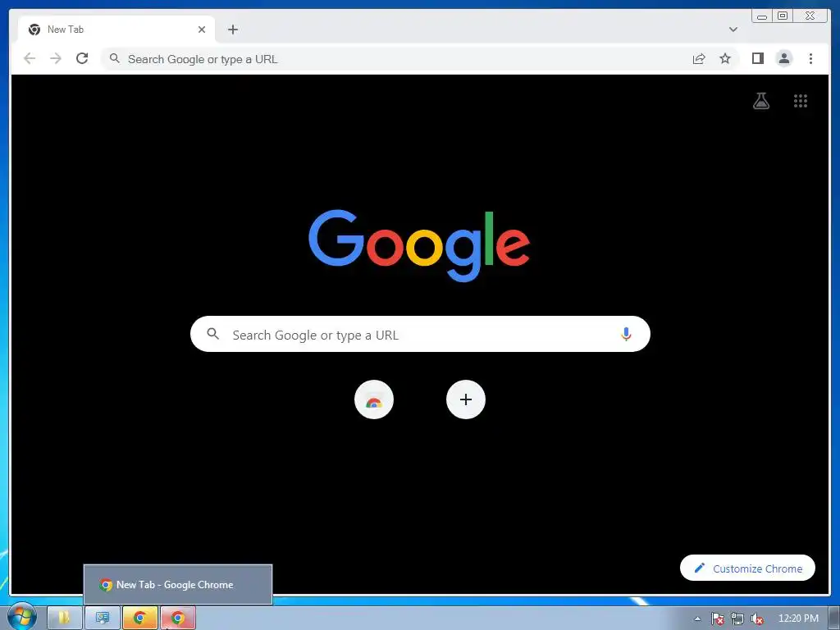Start voice search with microphone icon
The width and height of the screenshot is (840, 630).
[626, 335]
